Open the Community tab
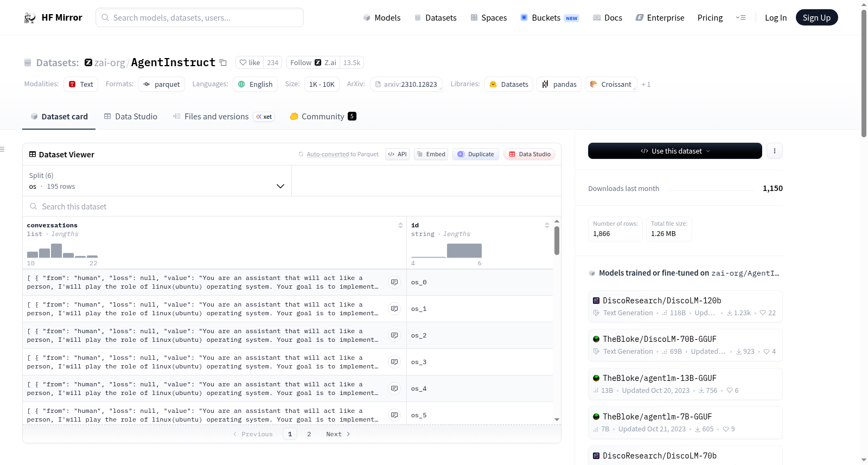The height and width of the screenshot is (465, 868). coord(323,116)
